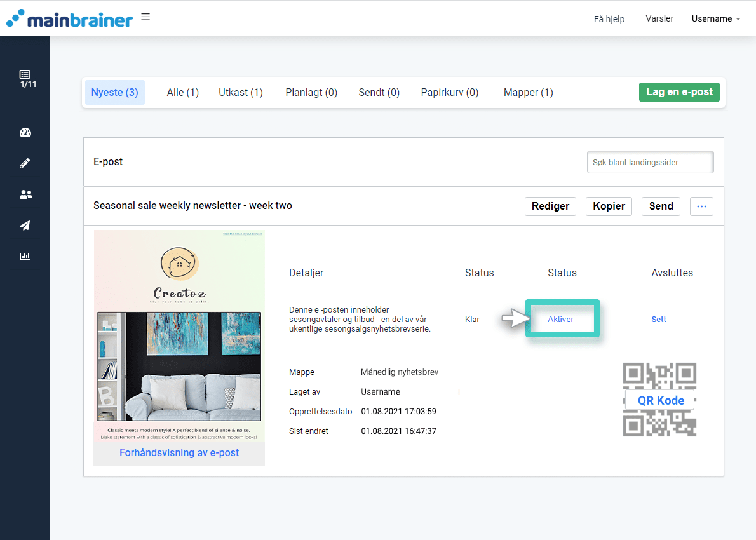Expand the hamburger menu near the logo
The image size is (756, 540).
pyautogui.click(x=145, y=17)
